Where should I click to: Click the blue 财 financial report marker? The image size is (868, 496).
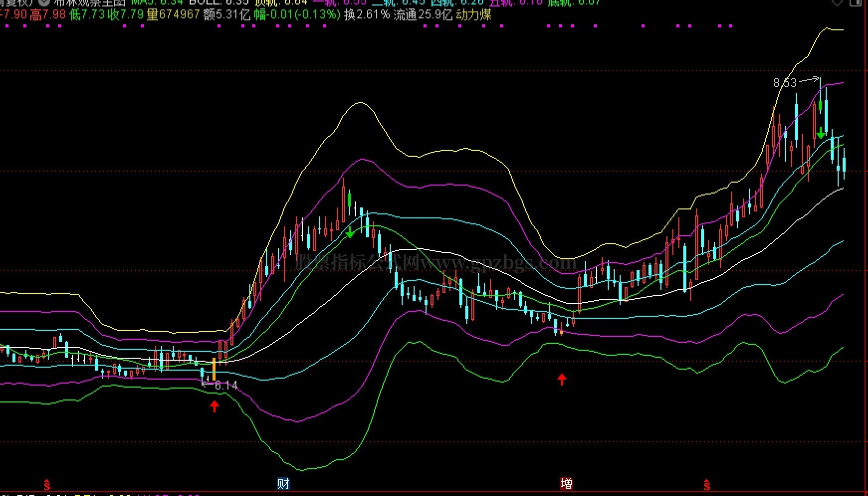(x=283, y=484)
